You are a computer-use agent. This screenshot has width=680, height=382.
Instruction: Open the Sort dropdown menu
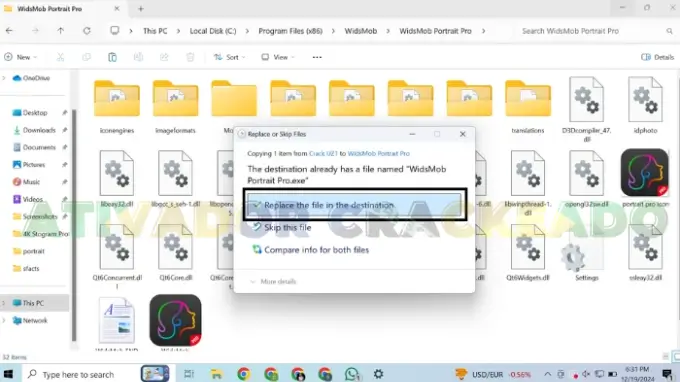pyautogui.click(x=229, y=57)
